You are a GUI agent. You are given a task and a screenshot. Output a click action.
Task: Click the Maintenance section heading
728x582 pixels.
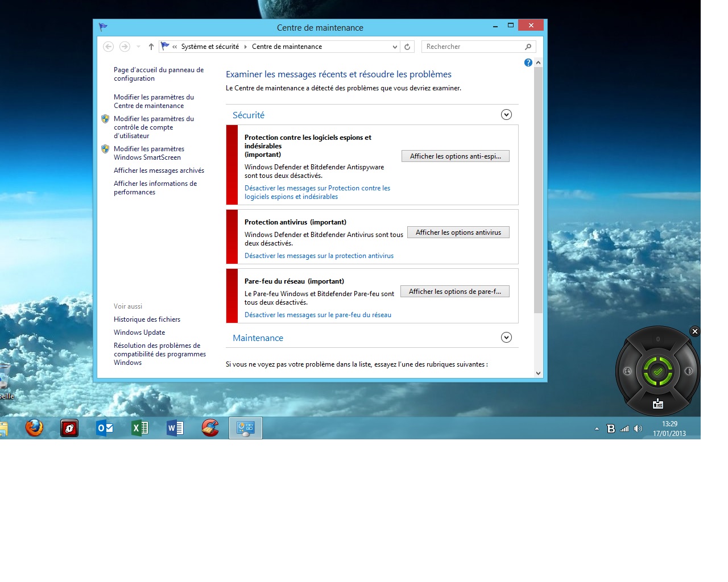point(258,338)
